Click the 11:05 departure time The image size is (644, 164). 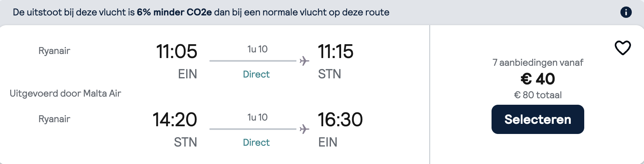(176, 52)
